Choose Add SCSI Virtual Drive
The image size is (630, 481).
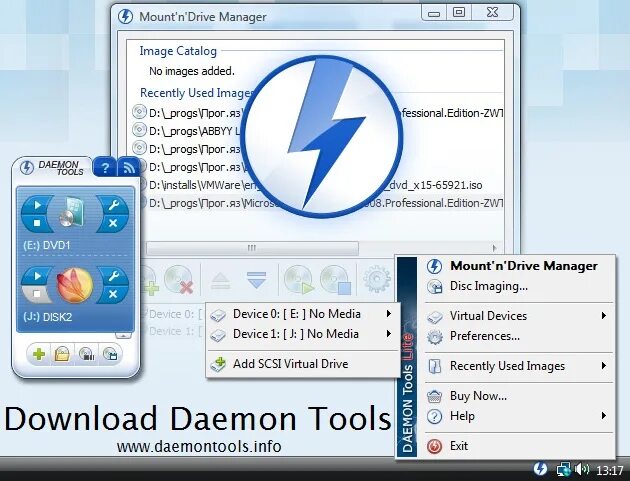[x=303, y=364]
